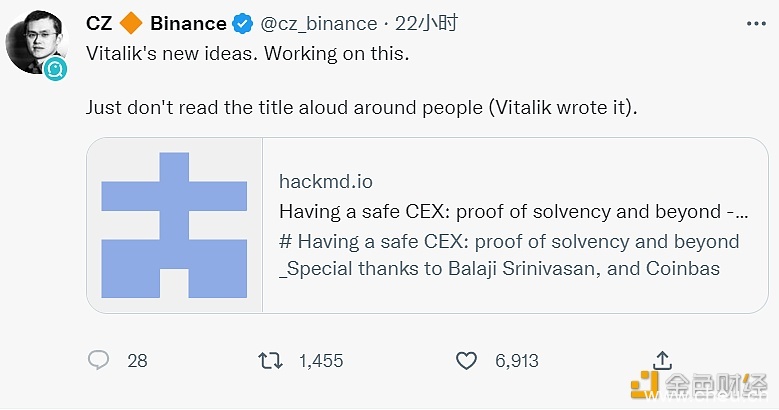Image resolution: width=779 pixels, height=410 pixels.
Task: Click the 'Special thanks to Balaji' description
Action: [500, 268]
